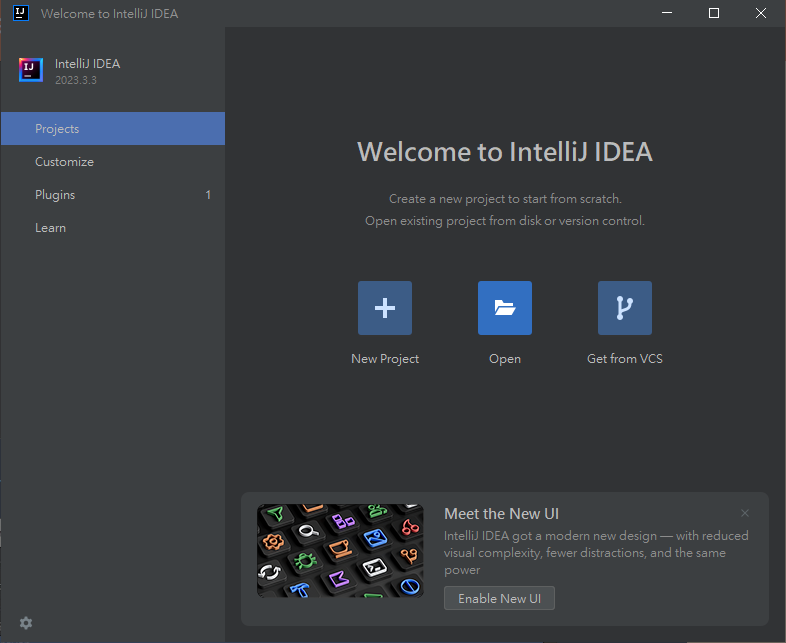Minimize the Welcome window
786x643 pixels.
coord(667,13)
